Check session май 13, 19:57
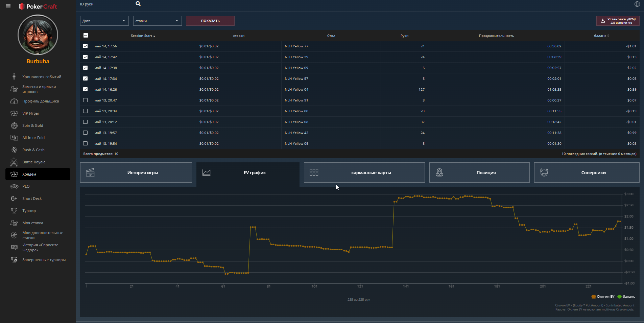 85,133
